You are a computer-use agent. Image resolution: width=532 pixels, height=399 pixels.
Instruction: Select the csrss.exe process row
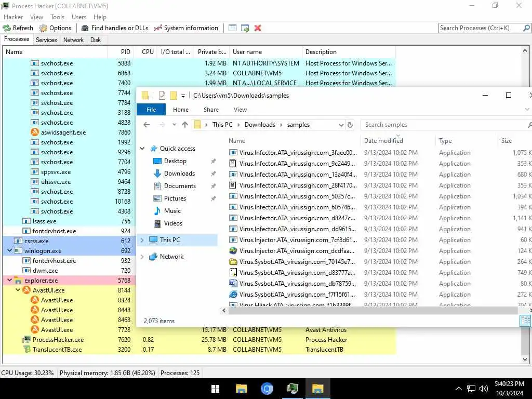coord(69,241)
